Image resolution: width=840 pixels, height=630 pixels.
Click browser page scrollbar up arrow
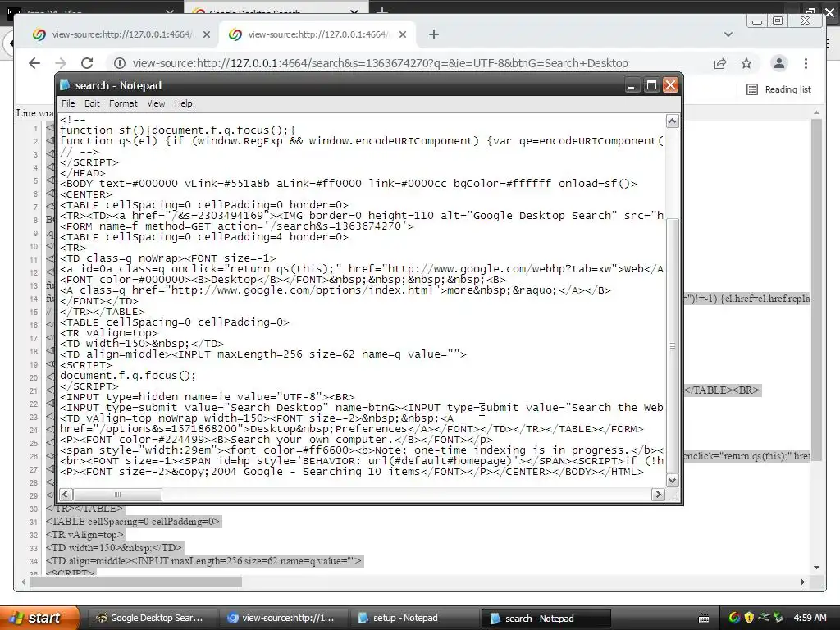(816, 112)
